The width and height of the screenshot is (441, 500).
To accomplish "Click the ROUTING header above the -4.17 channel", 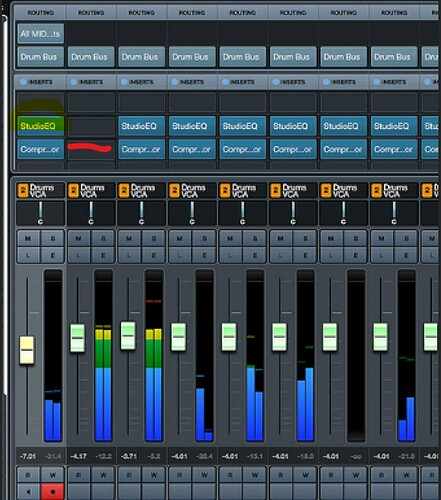I will (x=91, y=13).
